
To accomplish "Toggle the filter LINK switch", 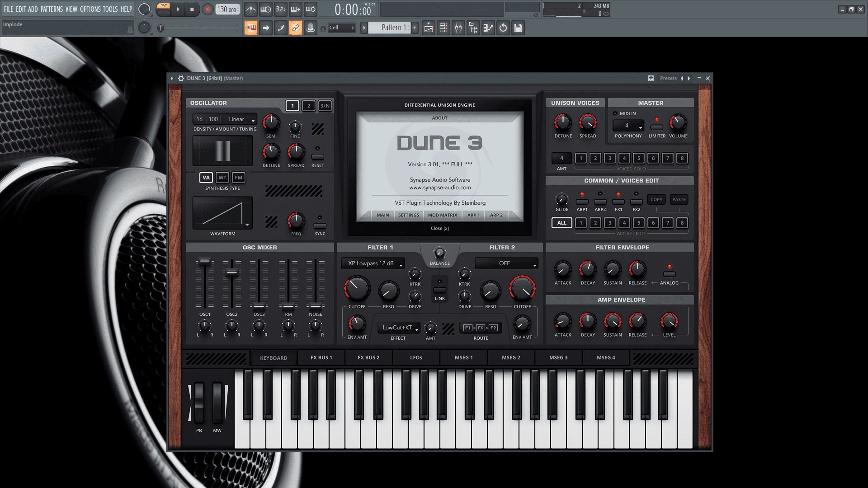I will click(x=440, y=290).
